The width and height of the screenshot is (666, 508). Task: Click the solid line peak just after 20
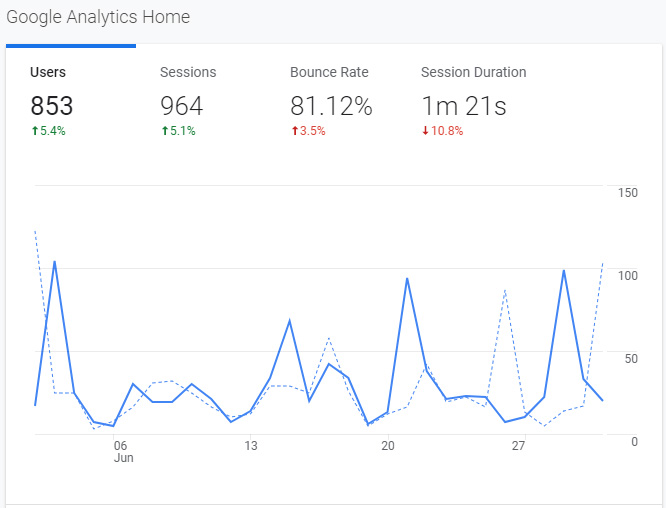tap(407, 279)
